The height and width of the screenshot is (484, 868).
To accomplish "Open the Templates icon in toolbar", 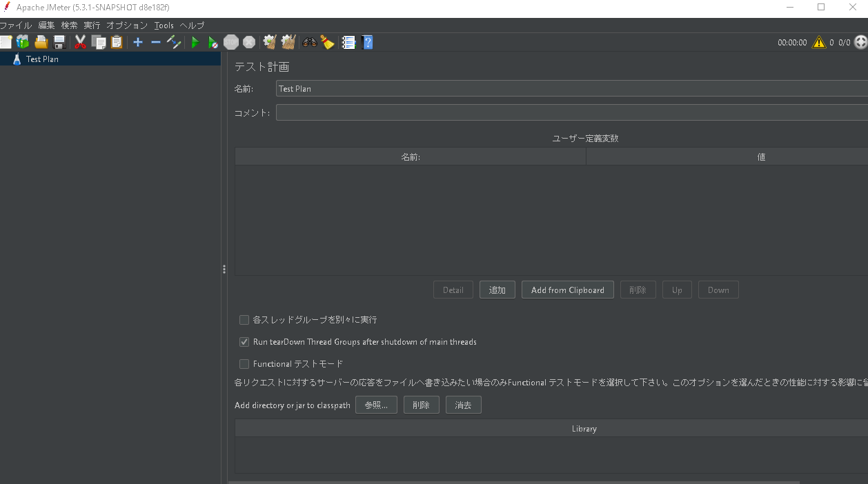I will [23, 42].
